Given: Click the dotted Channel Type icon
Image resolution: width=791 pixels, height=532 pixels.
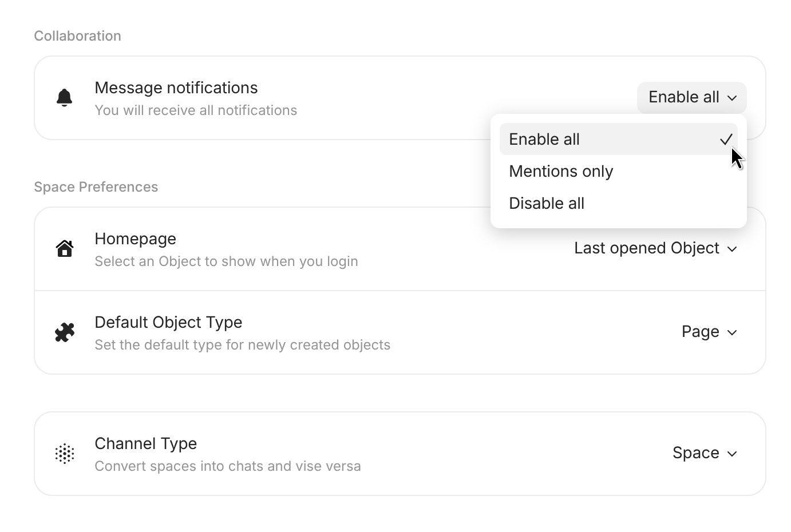Looking at the screenshot, I should (65, 454).
